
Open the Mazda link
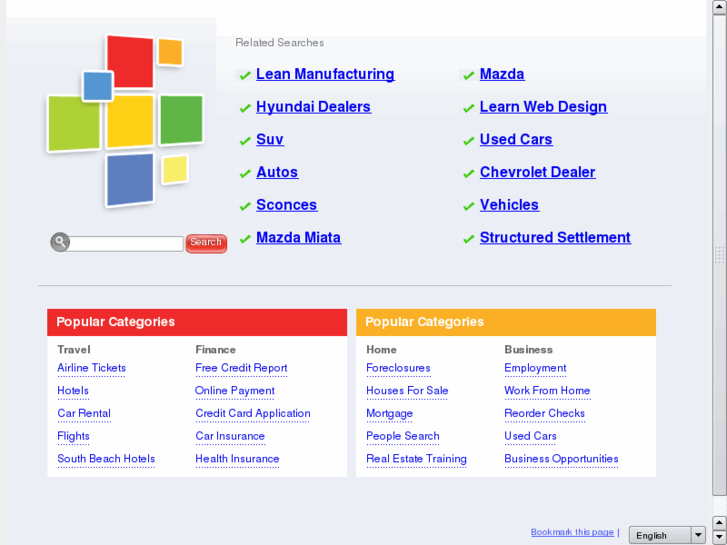point(502,74)
